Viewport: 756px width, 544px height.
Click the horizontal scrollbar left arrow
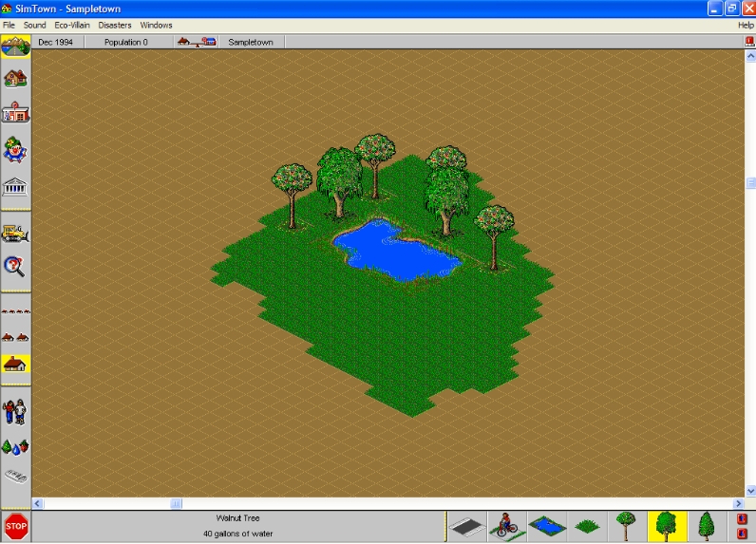coord(38,503)
